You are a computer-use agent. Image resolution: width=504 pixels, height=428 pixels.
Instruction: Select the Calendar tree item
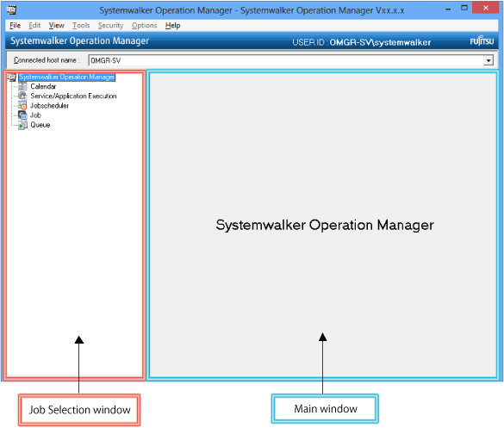tap(43, 86)
